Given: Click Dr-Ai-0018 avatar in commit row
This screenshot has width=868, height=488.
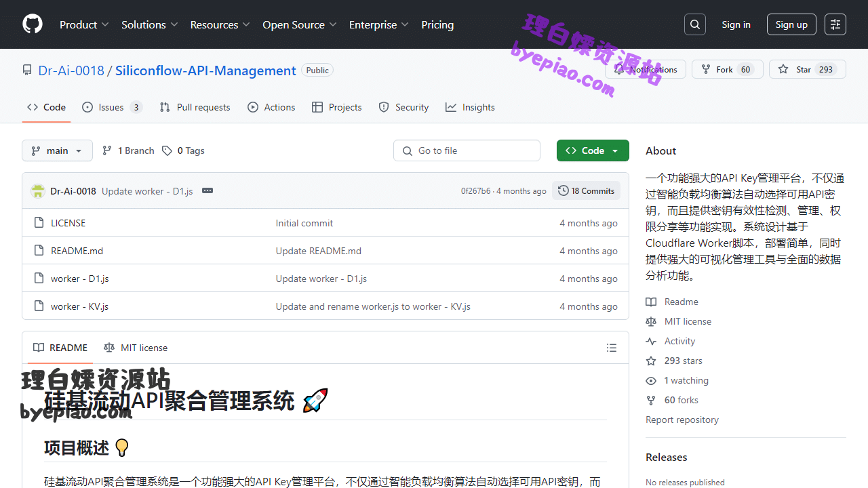Looking at the screenshot, I should pyautogui.click(x=38, y=191).
